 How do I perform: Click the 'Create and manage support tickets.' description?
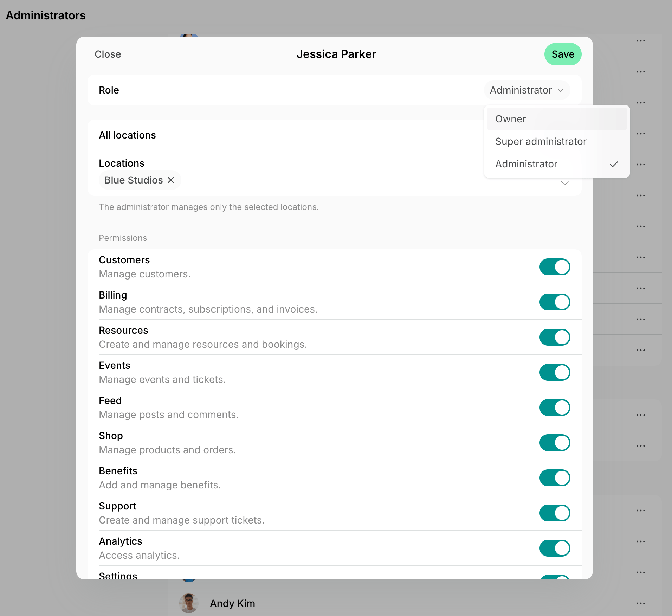[182, 520]
